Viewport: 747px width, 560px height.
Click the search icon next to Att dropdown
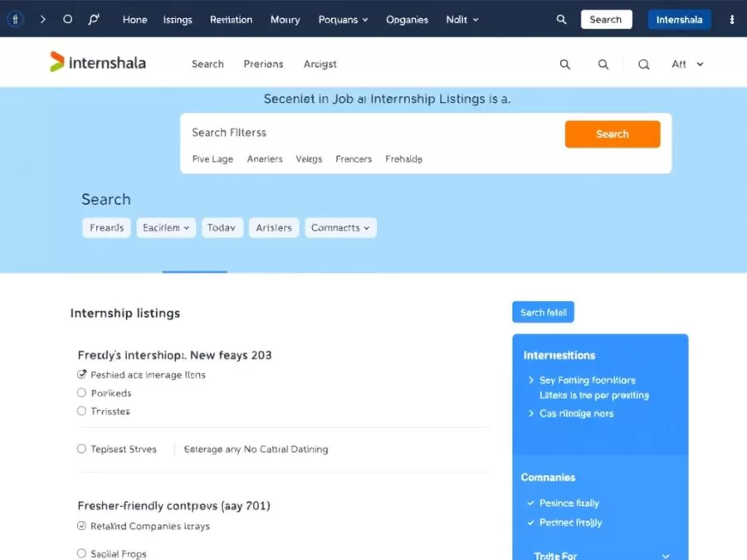click(x=643, y=64)
